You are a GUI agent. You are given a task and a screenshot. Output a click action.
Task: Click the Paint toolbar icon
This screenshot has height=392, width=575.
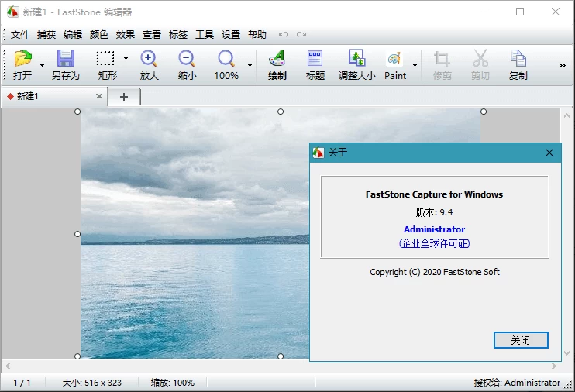[x=395, y=59]
